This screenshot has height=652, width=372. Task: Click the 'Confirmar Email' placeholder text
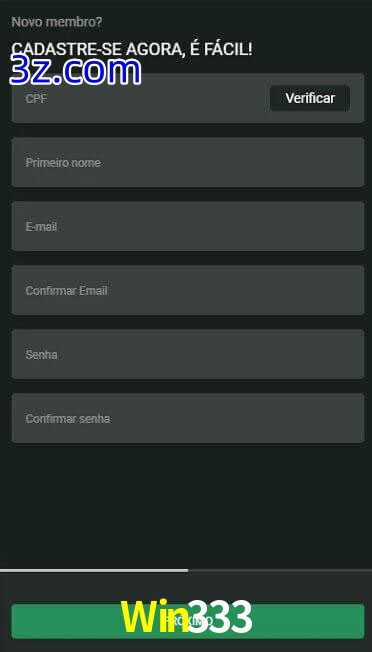67,291
